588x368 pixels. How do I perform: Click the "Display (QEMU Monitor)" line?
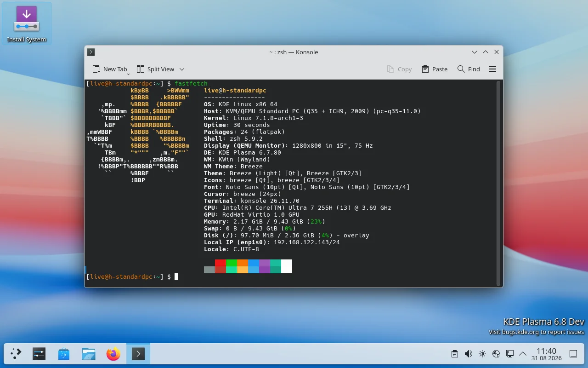[288, 146]
